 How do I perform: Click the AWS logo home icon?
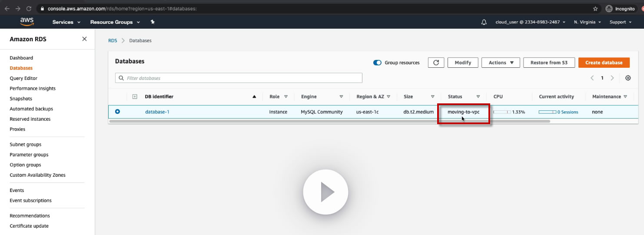coord(27,22)
